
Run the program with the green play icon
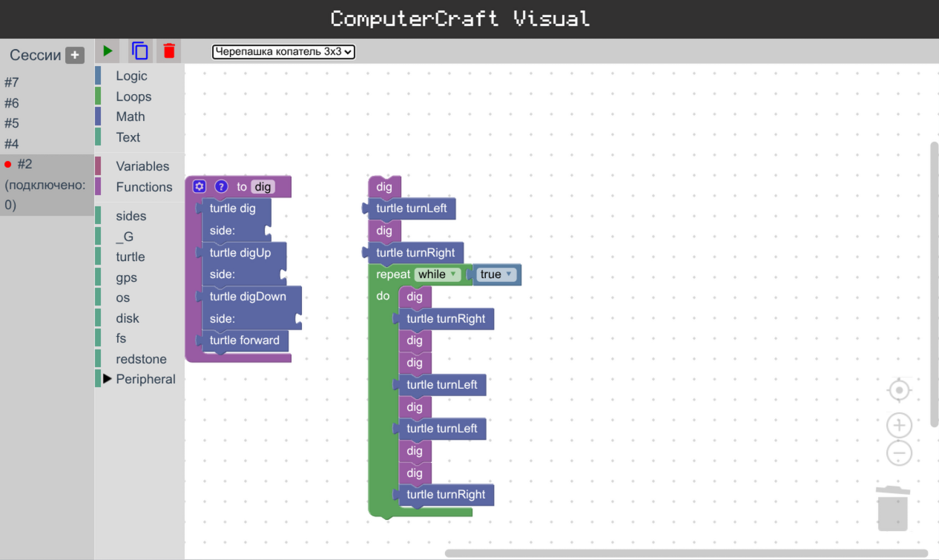(x=108, y=51)
